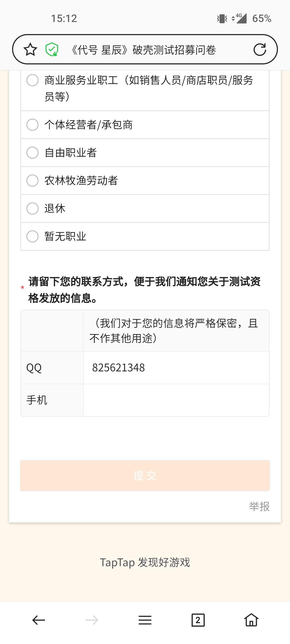Focus the 手机 phone input field
Image resolution: width=290 pixels, height=644 pixels.
(x=176, y=400)
